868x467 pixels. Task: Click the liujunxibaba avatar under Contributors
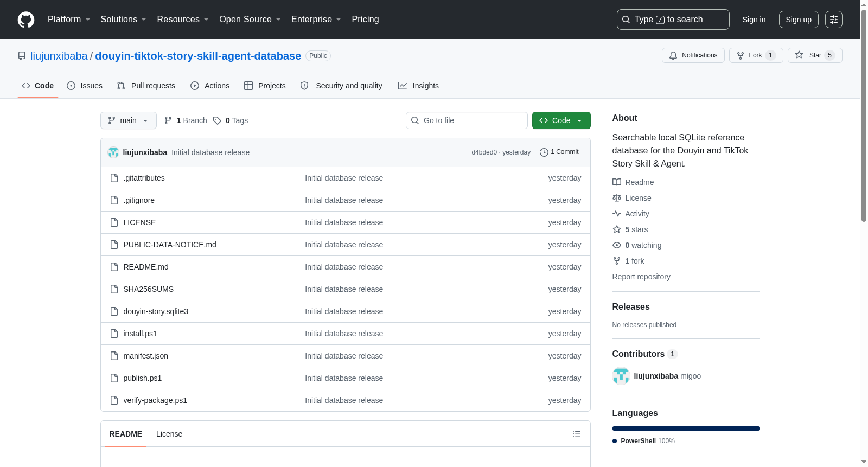click(621, 376)
